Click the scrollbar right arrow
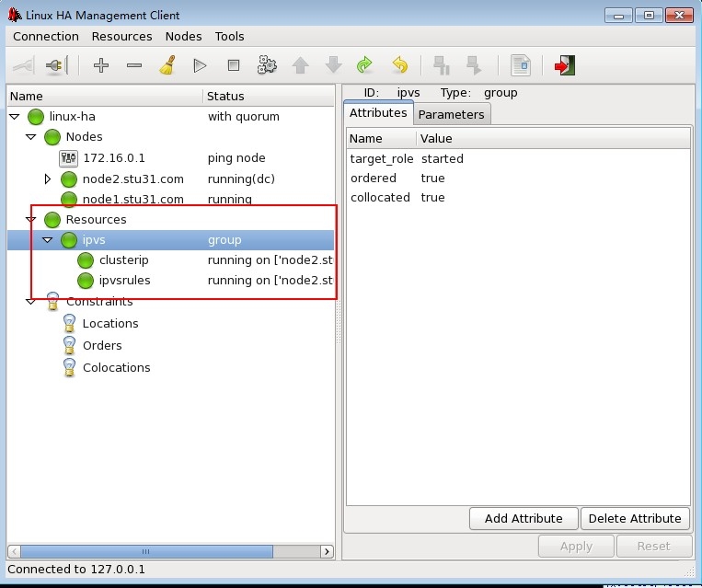Image resolution: width=702 pixels, height=588 pixels. tap(327, 551)
